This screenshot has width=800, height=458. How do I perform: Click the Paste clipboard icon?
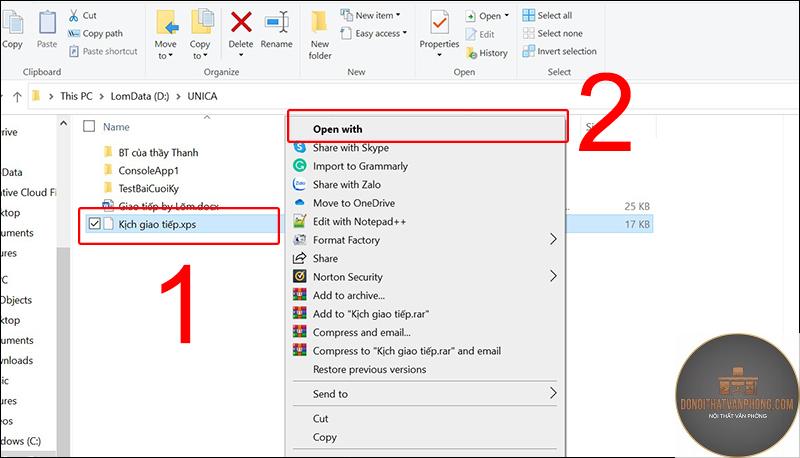point(47,23)
